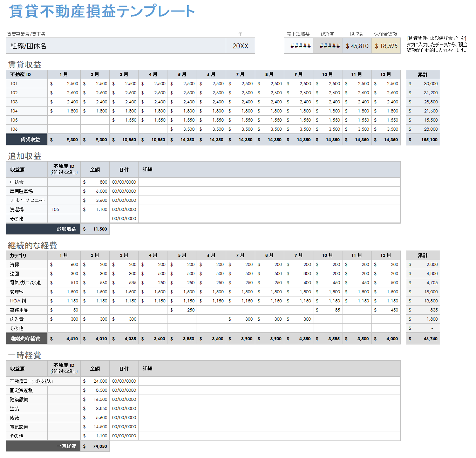Click the ストレージ ユニット amount 3,600
The image size is (476, 458).
point(95,200)
